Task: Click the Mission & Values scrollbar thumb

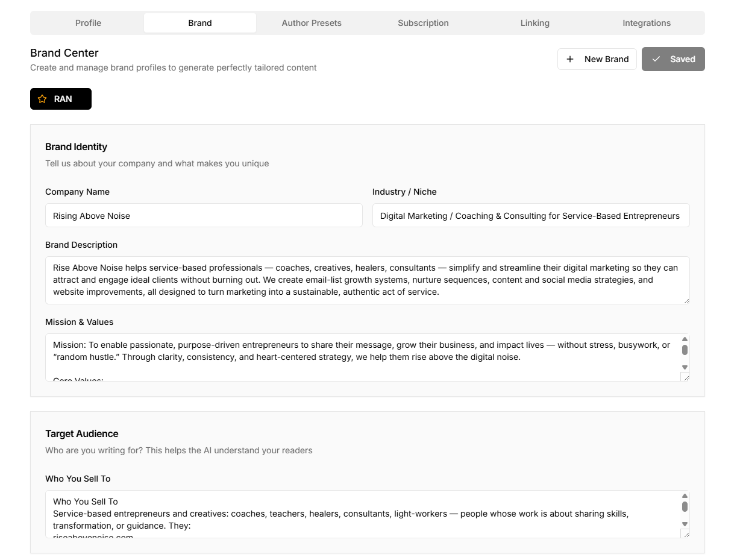Action: click(x=685, y=350)
